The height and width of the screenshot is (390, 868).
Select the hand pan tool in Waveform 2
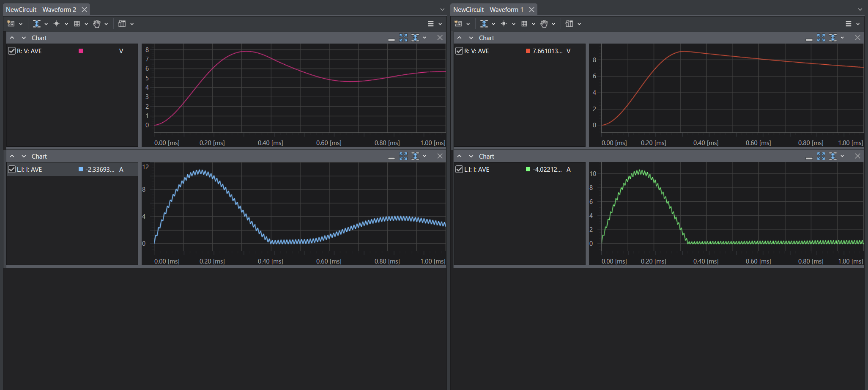(x=97, y=24)
